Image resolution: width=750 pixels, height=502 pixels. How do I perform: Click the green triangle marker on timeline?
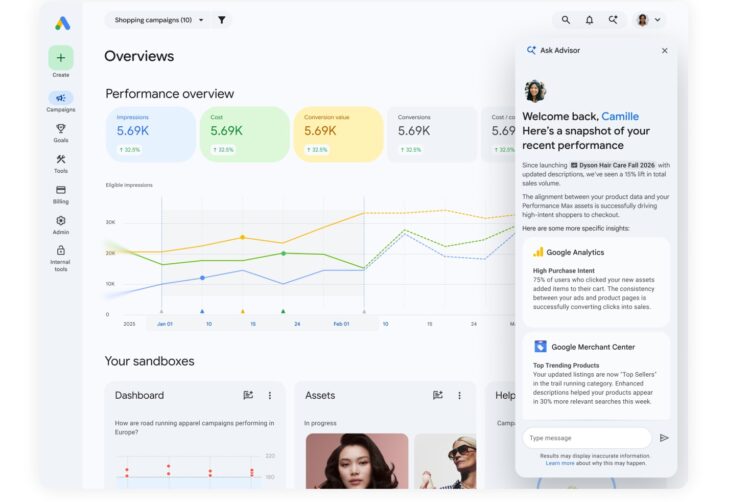pos(283,311)
